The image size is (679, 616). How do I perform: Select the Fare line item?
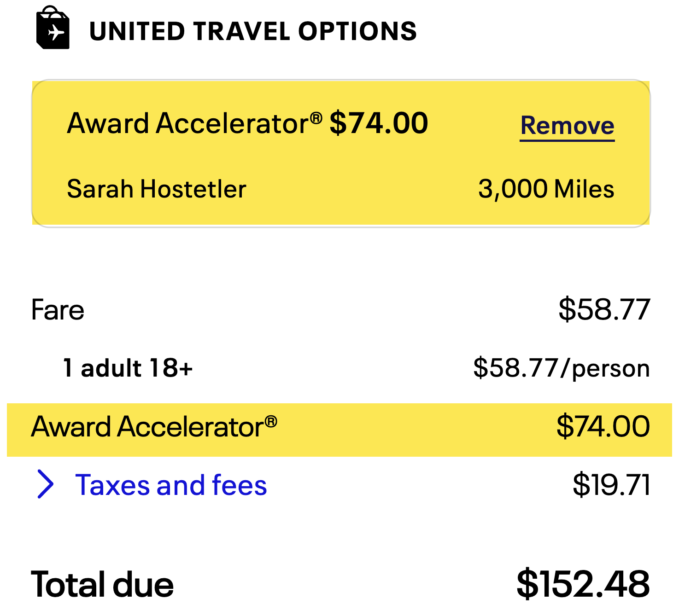coord(57,309)
